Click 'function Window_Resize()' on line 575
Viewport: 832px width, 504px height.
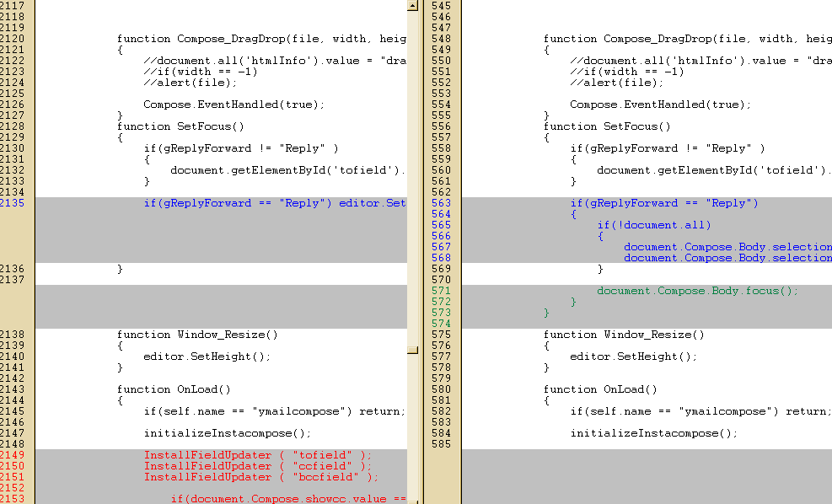click(x=624, y=335)
